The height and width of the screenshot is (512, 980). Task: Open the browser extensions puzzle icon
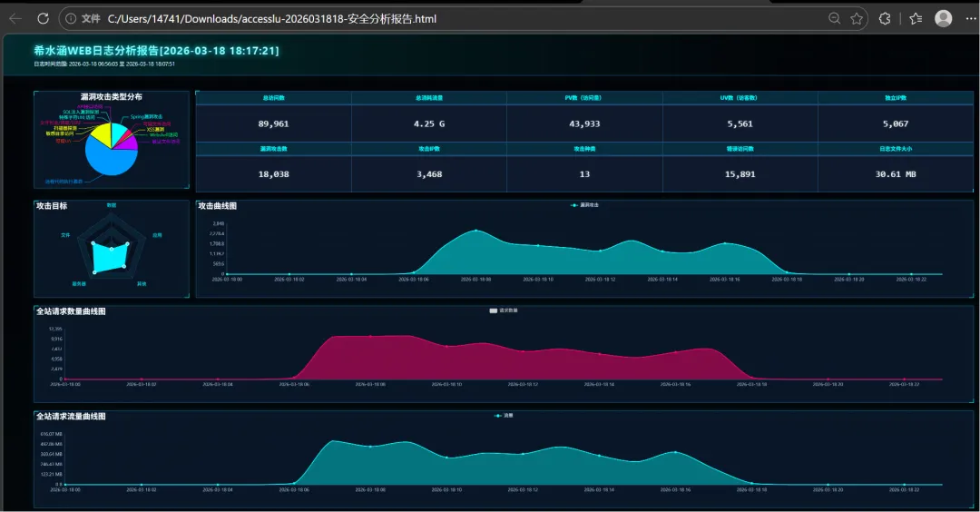(x=885, y=19)
